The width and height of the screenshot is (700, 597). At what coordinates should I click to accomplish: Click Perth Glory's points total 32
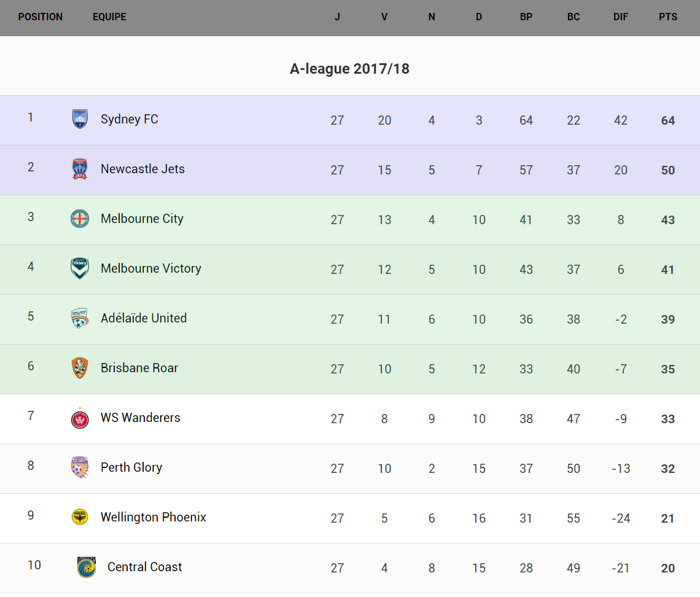tap(668, 469)
